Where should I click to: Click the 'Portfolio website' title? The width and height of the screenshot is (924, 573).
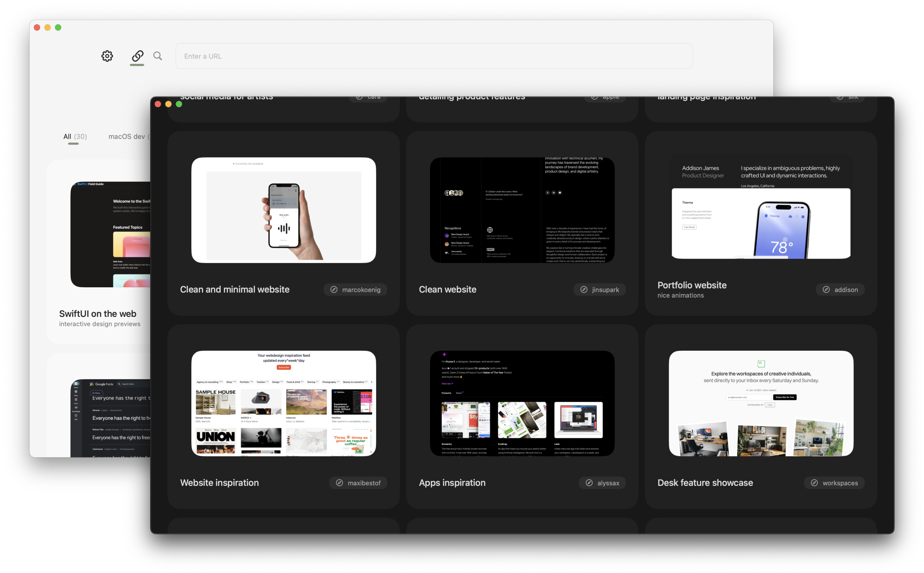pyautogui.click(x=692, y=285)
